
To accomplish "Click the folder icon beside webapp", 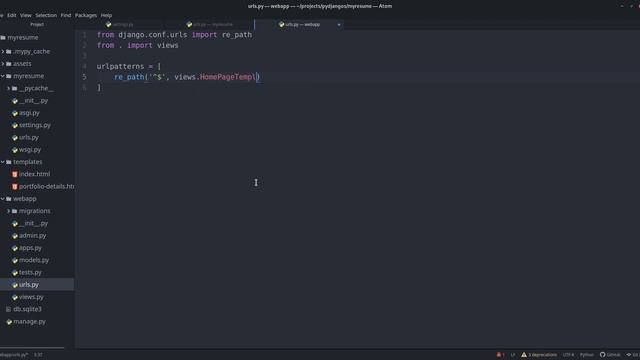I will point(9,199).
